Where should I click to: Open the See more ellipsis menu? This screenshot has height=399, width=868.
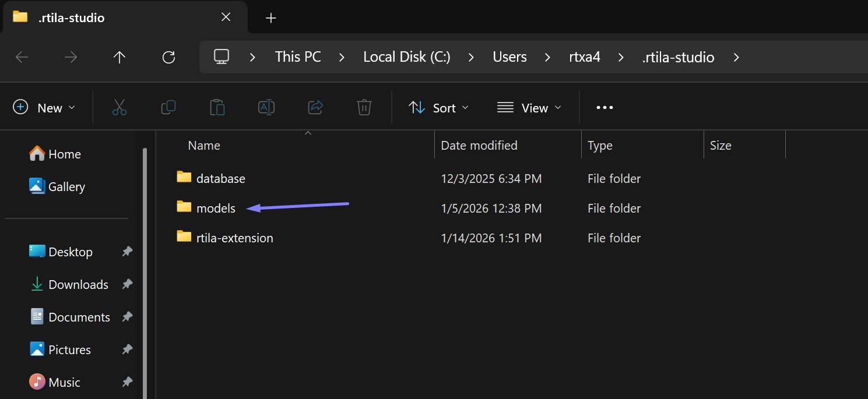[x=605, y=108]
